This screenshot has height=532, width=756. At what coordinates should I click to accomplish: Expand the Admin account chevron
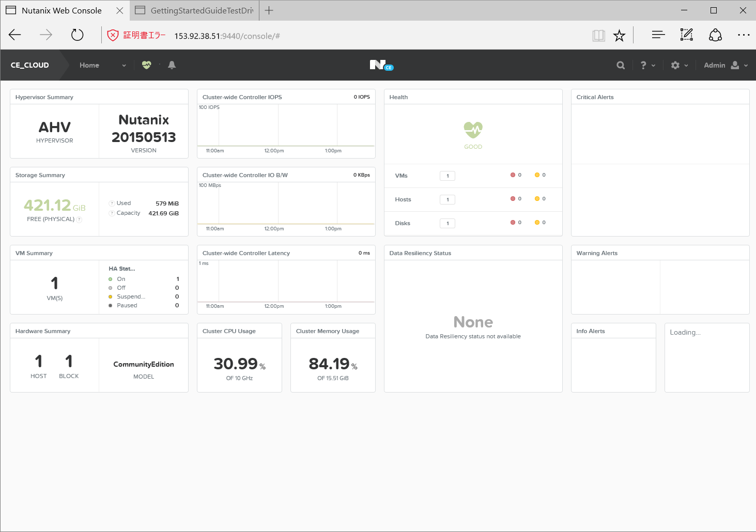pos(746,66)
